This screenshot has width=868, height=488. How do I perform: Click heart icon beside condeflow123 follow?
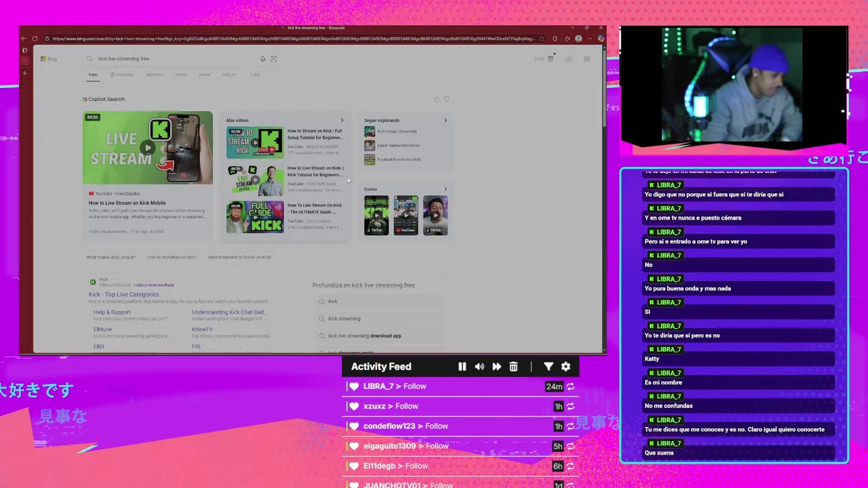353,426
